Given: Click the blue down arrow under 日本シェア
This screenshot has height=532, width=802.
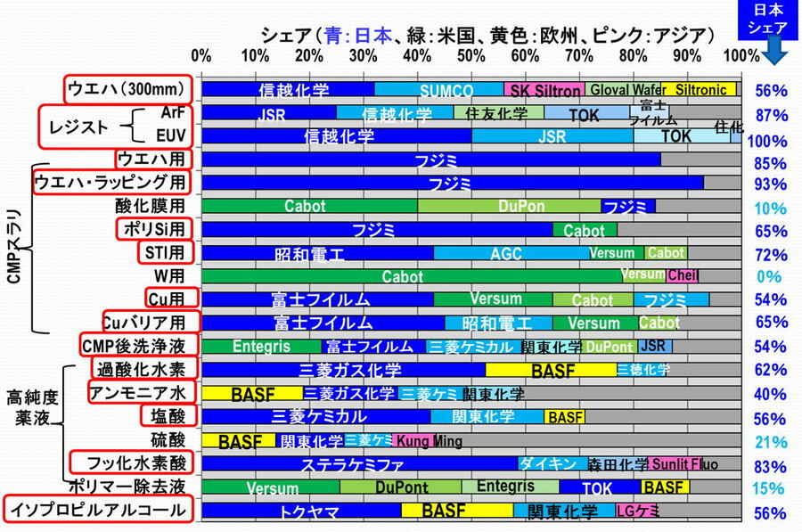Looking at the screenshot, I should [x=772, y=52].
